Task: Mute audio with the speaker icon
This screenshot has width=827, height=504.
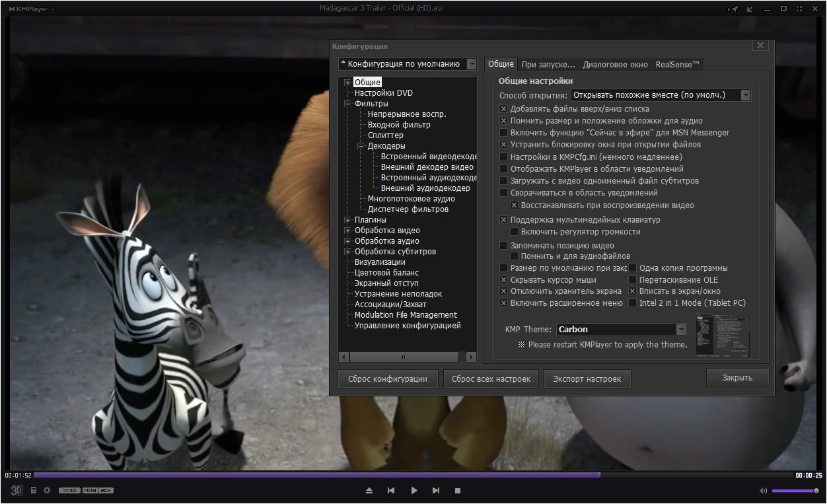Action: coord(763,491)
